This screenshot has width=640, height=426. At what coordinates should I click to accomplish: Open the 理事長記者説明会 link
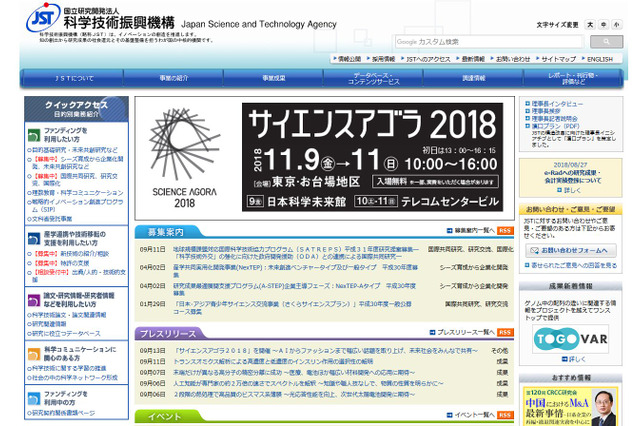coord(554,119)
